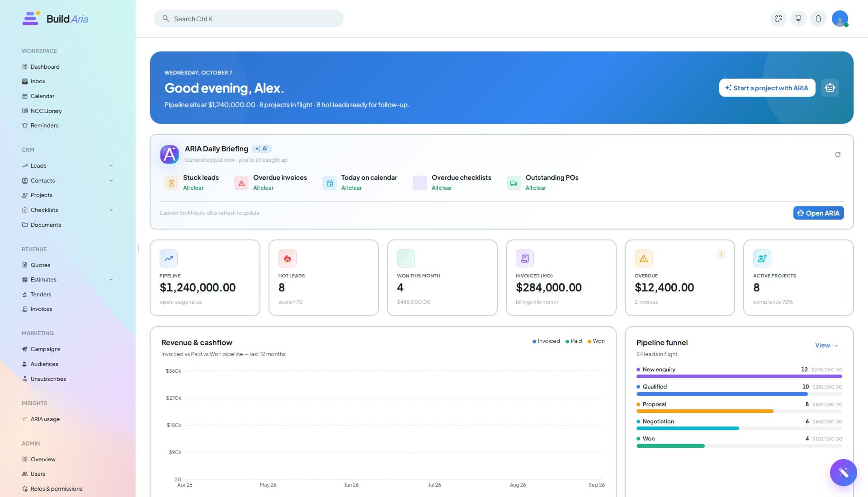Click Start a project with ARIA
This screenshot has width=868, height=497.
(767, 88)
